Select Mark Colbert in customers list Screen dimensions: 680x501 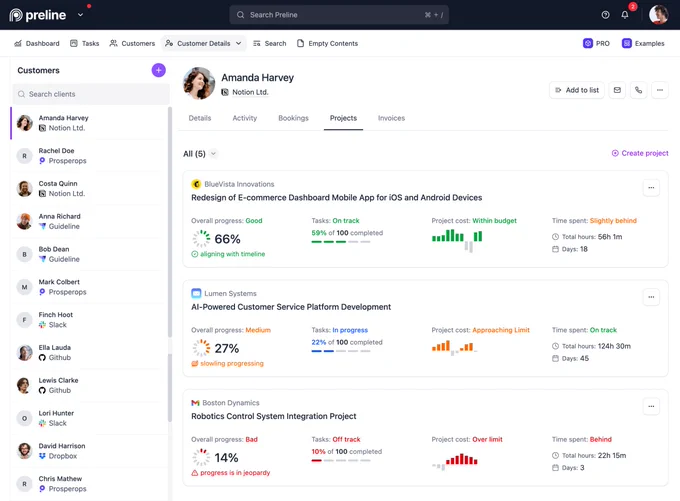pos(89,287)
